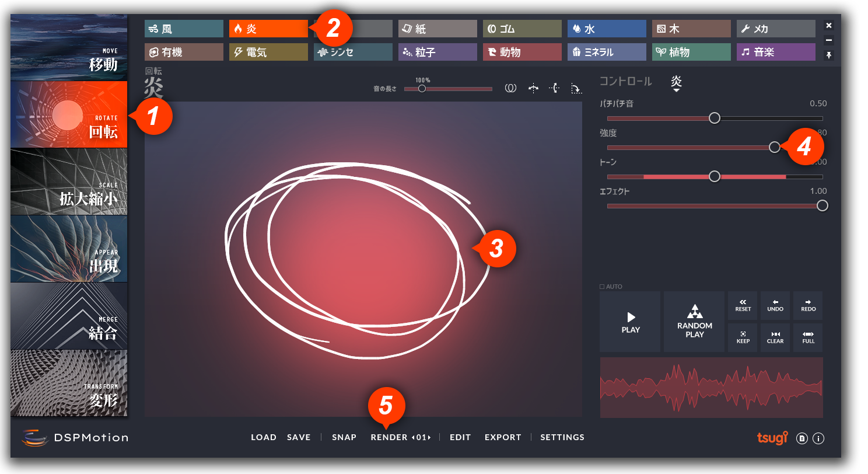Open the info icon
The image size is (868, 474).
coord(818,438)
